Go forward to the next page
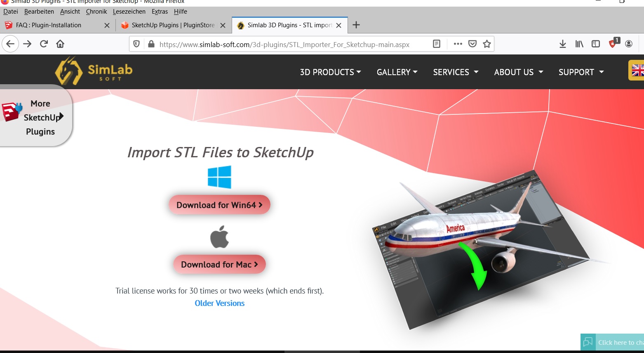This screenshot has height=353, width=644. [x=27, y=44]
